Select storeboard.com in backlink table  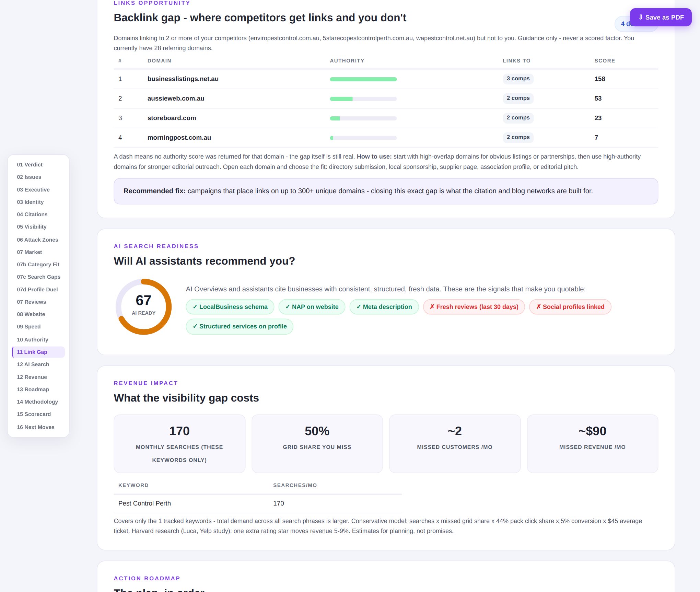[x=172, y=118]
